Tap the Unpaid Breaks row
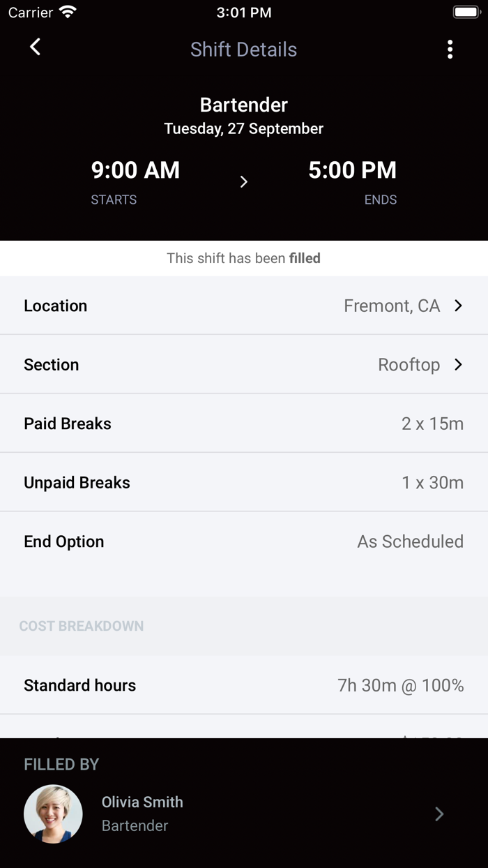Viewport: 488px width, 868px height. (x=243, y=482)
